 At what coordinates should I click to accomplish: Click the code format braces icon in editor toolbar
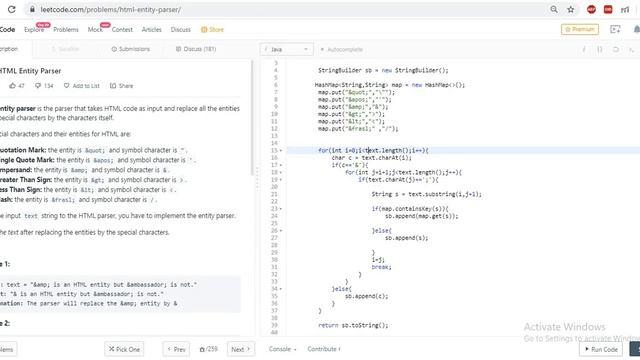click(600, 49)
